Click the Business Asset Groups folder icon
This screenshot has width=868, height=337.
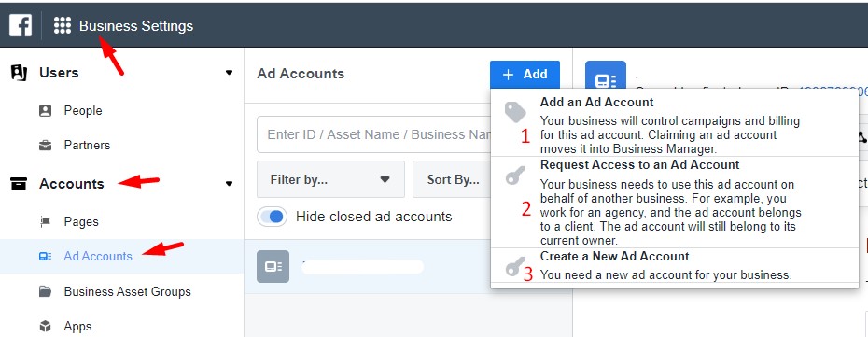pos(46,291)
